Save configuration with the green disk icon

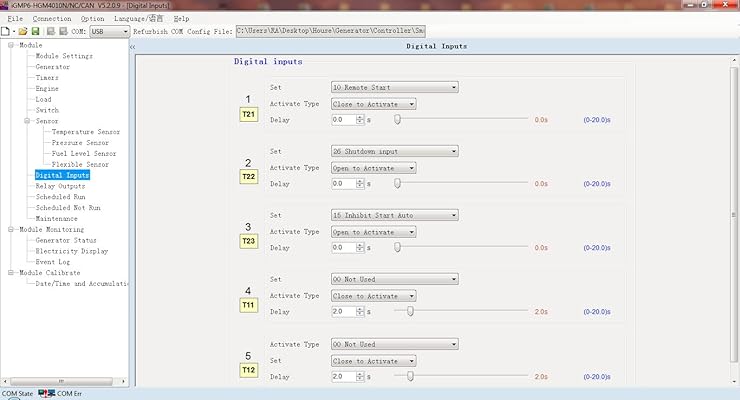[x=35, y=31]
